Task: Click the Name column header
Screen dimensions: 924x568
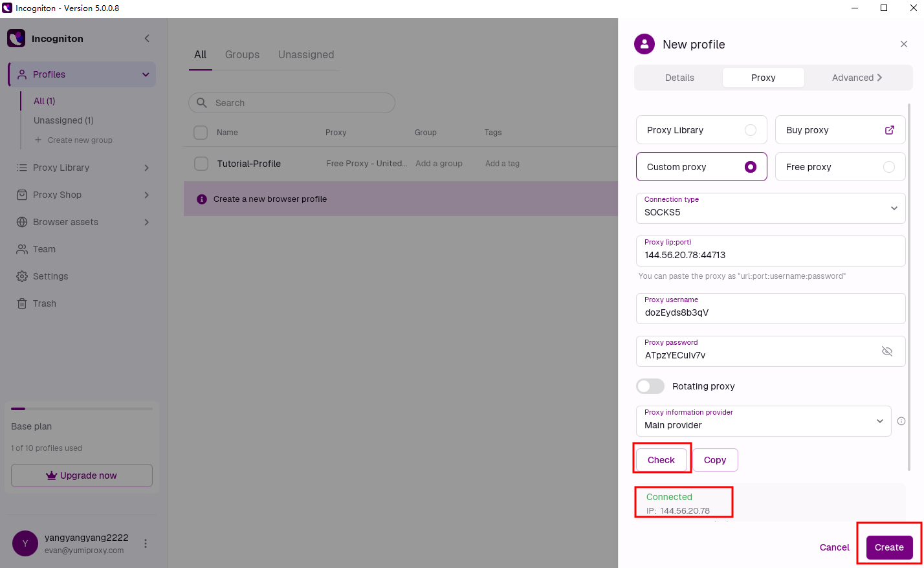Action: (x=227, y=133)
